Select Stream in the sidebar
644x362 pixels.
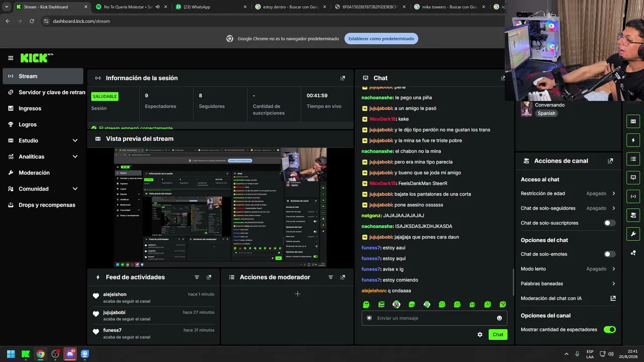(x=43, y=76)
